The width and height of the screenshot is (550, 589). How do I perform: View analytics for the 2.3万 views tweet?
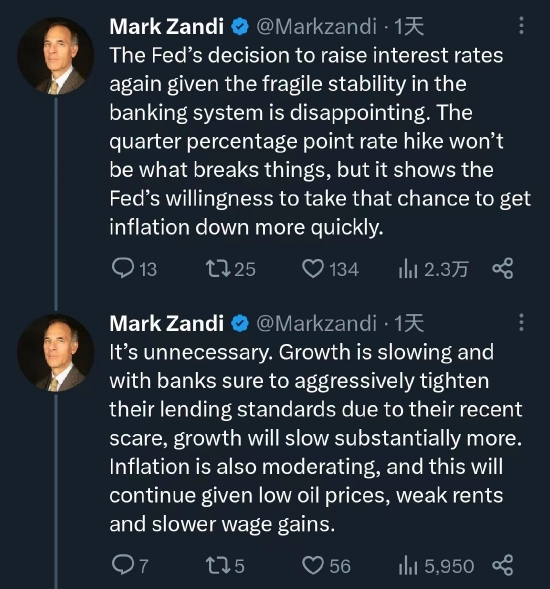433,269
